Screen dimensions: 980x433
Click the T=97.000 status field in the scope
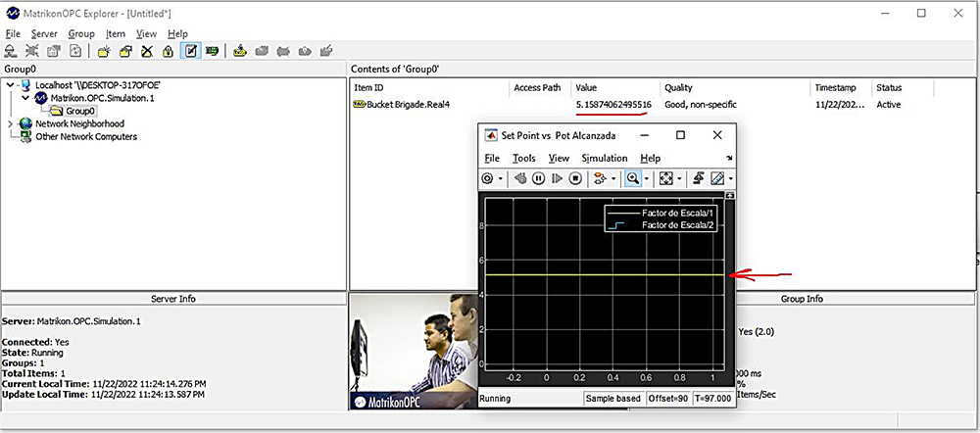pos(713,399)
